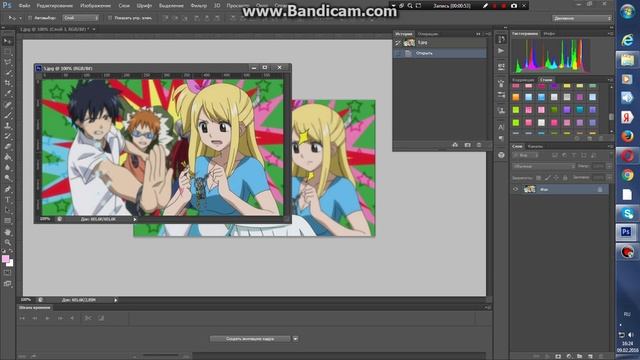The height and width of the screenshot is (360, 640).
Task: Toggle lock transparent pixels in Layers
Action: tap(539, 178)
